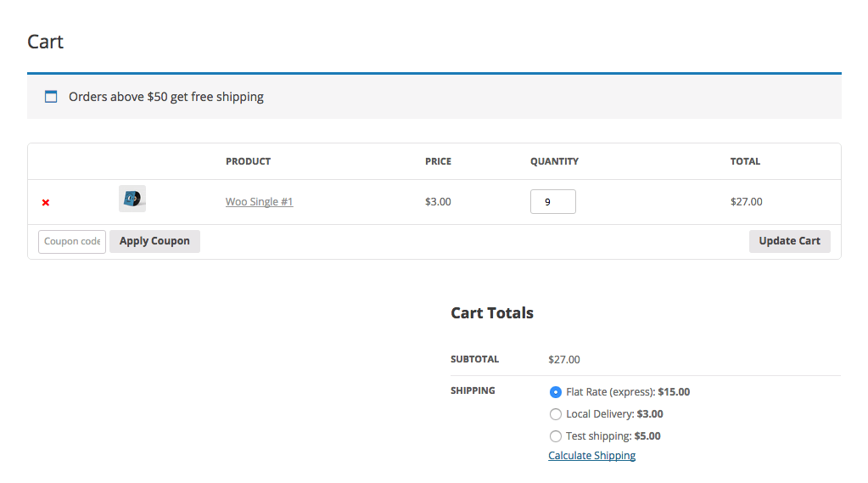Click the $27.00 subtotal amount
The image size is (868, 483).
(x=564, y=360)
